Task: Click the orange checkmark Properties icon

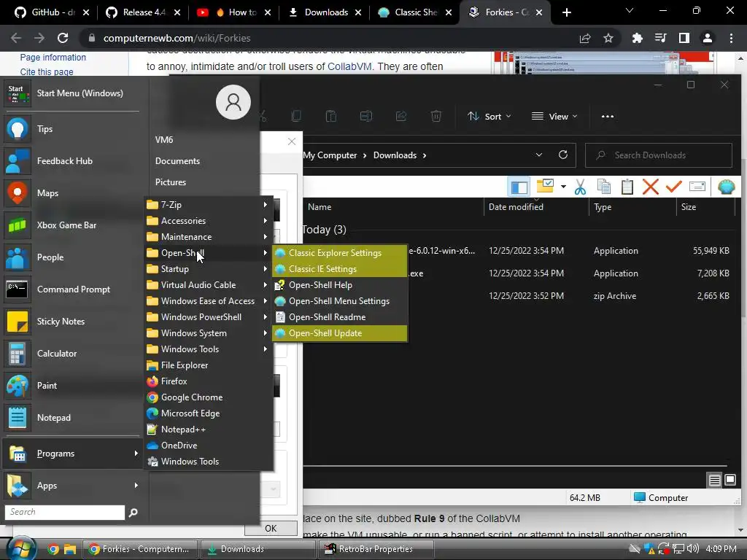Action: tap(673, 187)
